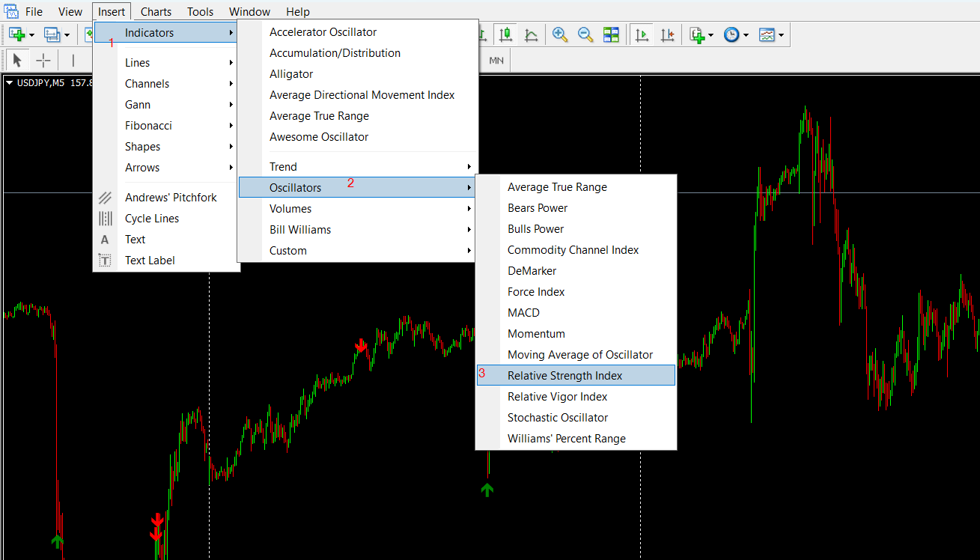Select Commodity Channel Index

pyautogui.click(x=576, y=250)
